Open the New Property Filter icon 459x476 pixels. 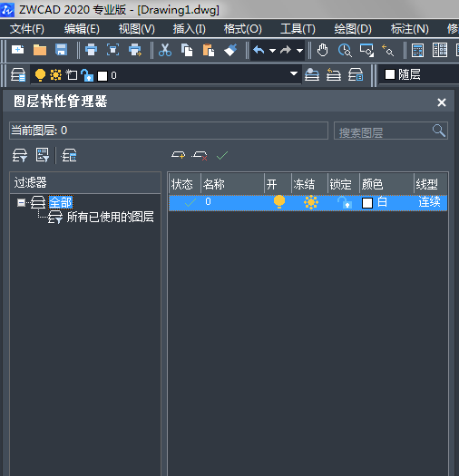pos(20,155)
